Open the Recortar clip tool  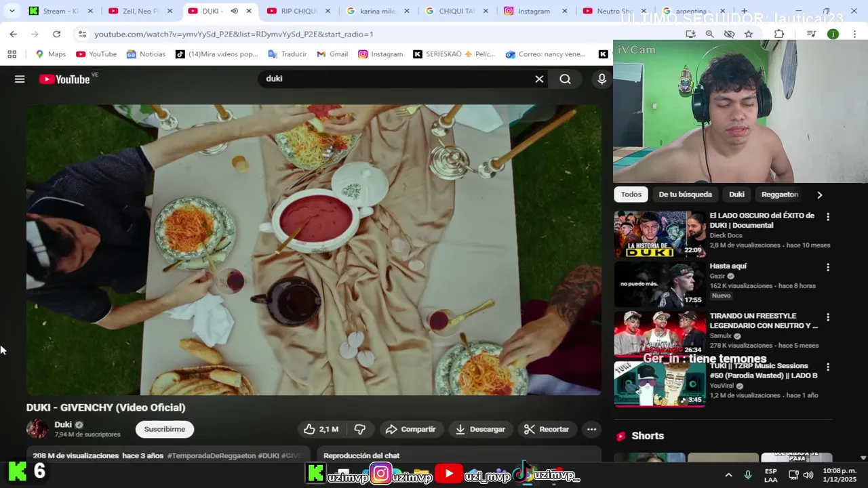pos(547,429)
